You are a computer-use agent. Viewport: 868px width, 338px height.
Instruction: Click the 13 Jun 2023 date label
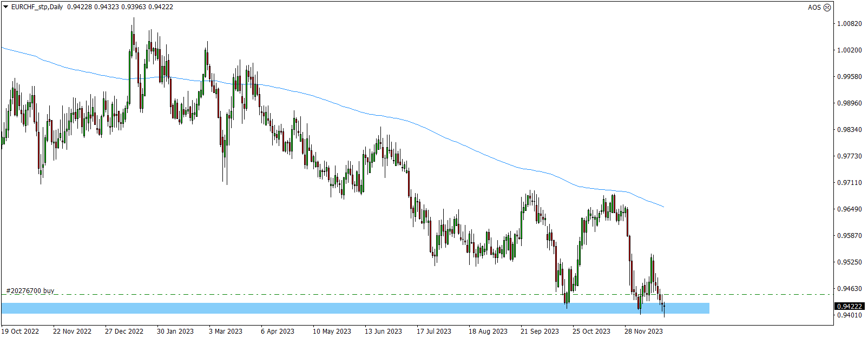point(383,332)
